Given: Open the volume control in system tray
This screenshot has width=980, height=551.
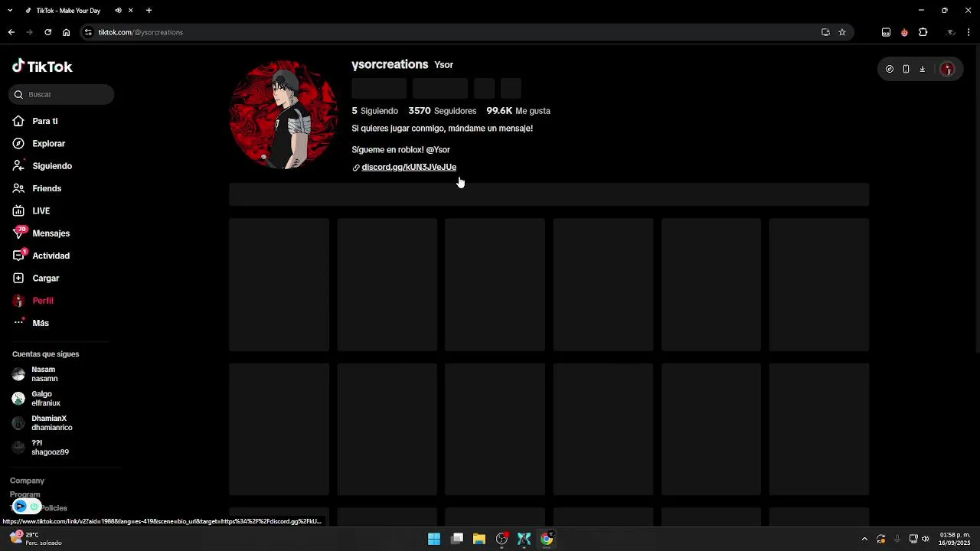Looking at the screenshot, I should point(926,539).
